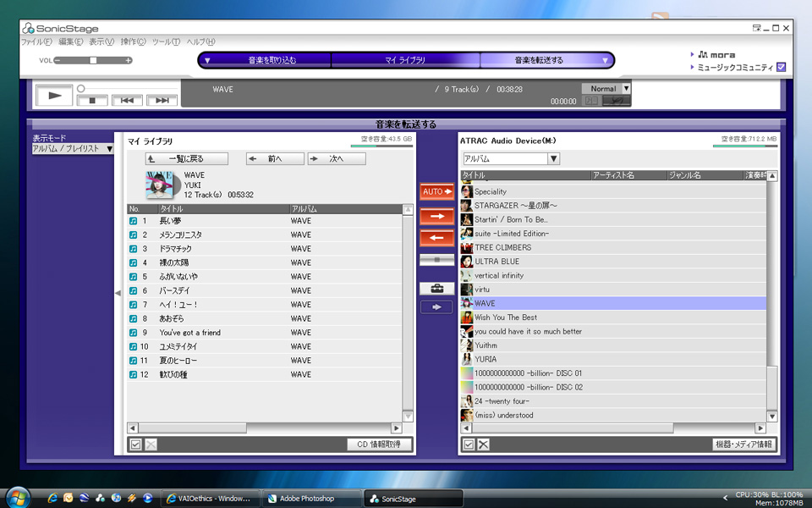Open the 編集(E) menu
812x508 pixels.
coord(70,41)
